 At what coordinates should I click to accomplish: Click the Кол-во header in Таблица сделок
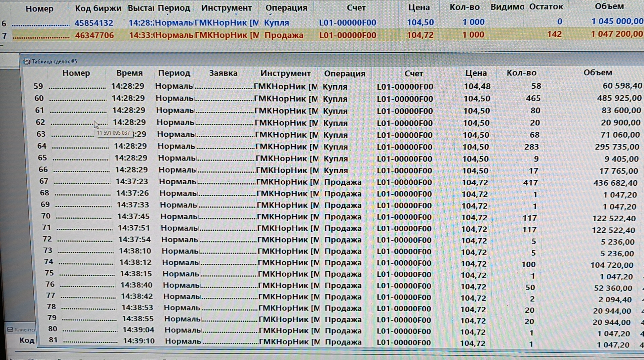[521, 73]
